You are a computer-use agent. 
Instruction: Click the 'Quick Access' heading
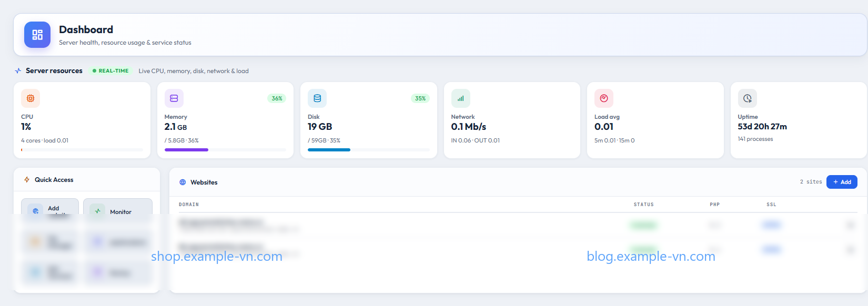coord(54,180)
